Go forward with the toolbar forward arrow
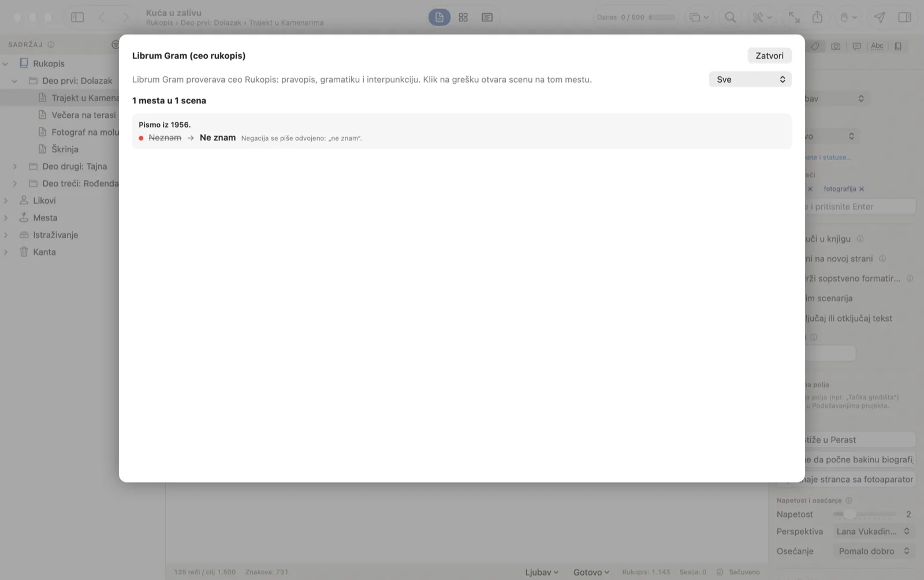The height and width of the screenshot is (580, 924). 125,17
